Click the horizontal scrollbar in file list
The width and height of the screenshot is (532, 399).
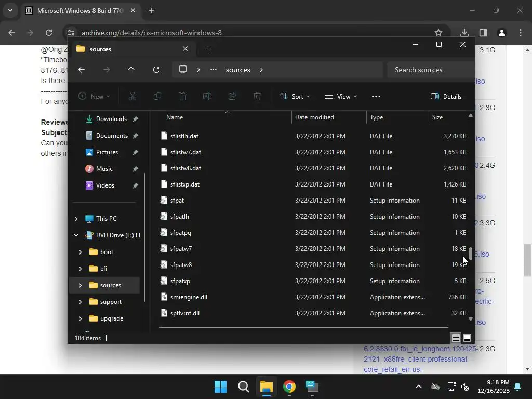[x=303, y=328]
